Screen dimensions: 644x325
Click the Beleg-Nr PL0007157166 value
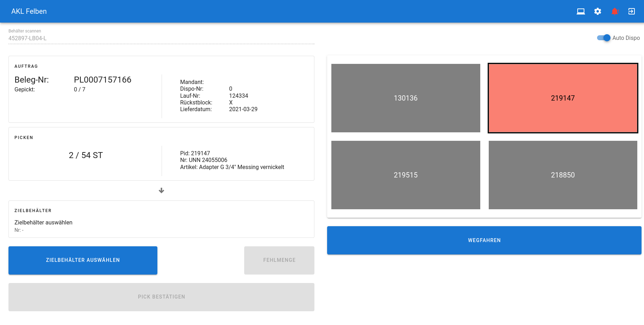[102, 80]
